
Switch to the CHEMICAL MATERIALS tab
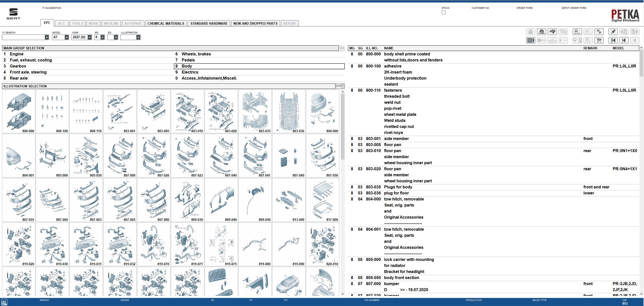pyautogui.click(x=165, y=23)
